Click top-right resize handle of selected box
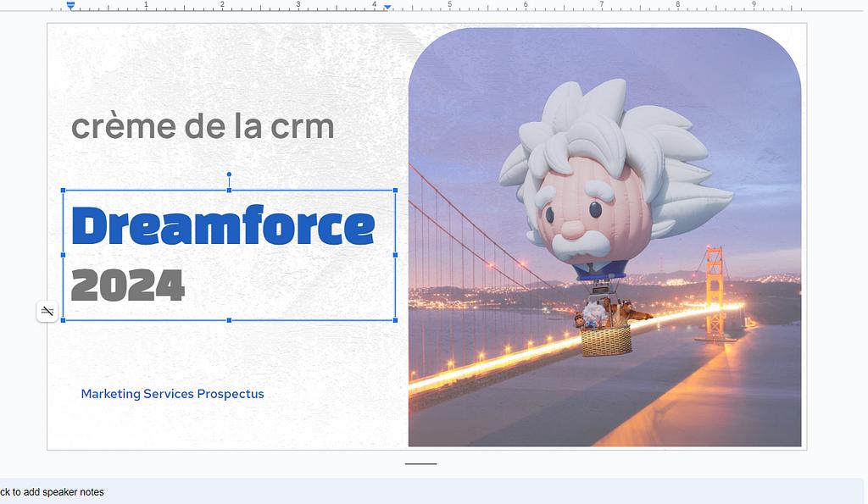This screenshot has width=868, height=504. pyautogui.click(x=395, y=191)
